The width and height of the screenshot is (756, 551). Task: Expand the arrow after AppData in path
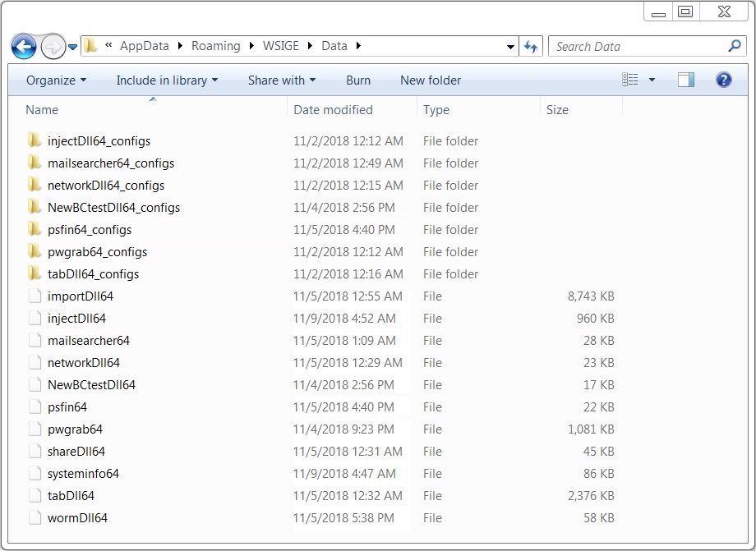180,46
